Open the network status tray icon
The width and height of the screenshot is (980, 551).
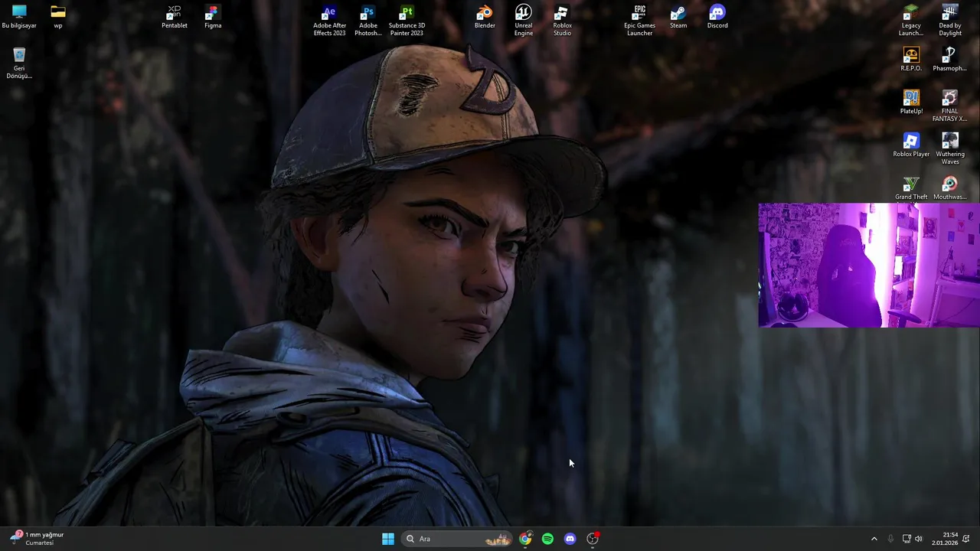906,539
